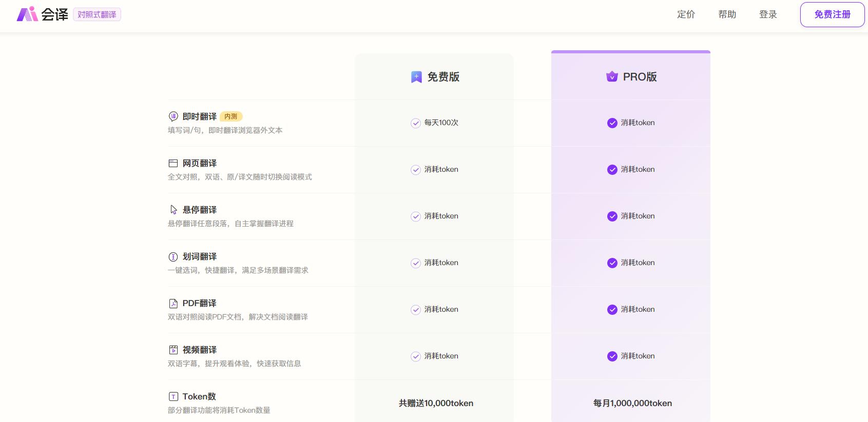Open the 帮助 help menu item

[x=727, y=14]
